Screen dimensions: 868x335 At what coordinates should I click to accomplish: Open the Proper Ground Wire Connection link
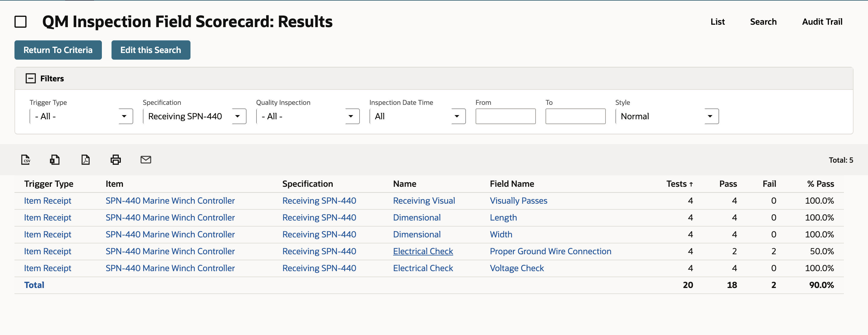coord(550,251)
